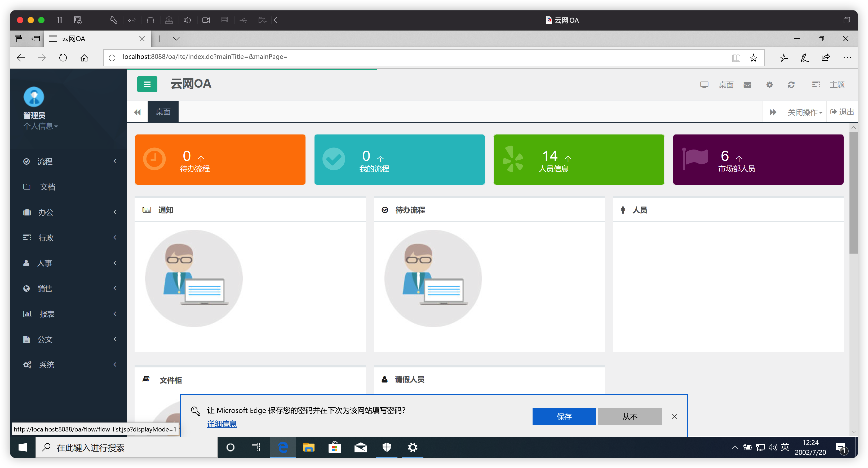Click 详细信息 link in password prompt

pos(222,424)
